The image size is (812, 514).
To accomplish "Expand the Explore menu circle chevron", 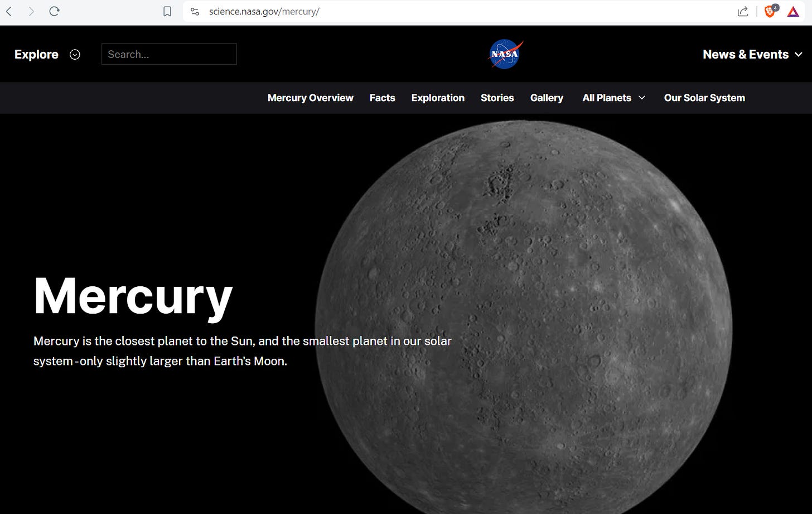I will point(75,54).
